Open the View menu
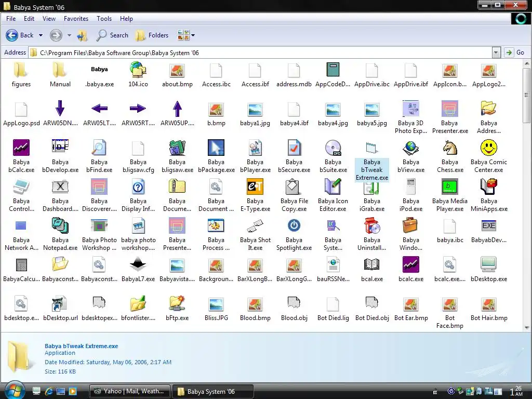Viewport: 532px width, 399px height. pos(49,19)
